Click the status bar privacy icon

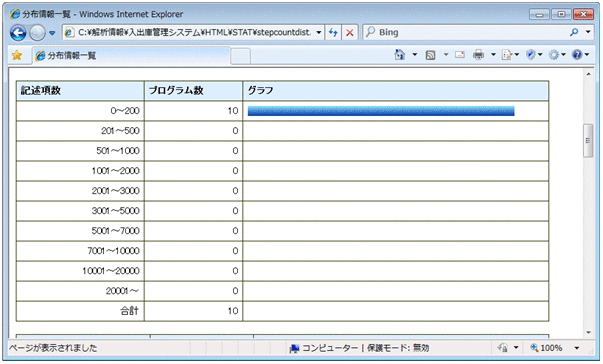click(x=503, y=348)
